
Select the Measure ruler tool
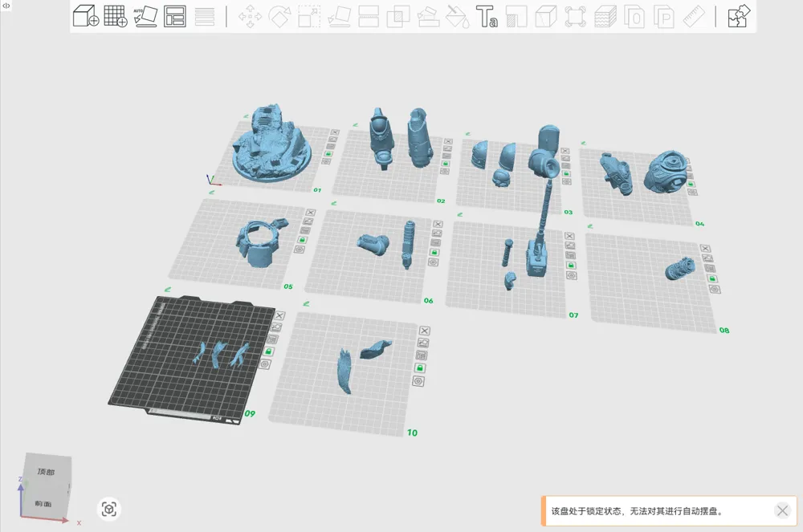click(x=694, y=16)
